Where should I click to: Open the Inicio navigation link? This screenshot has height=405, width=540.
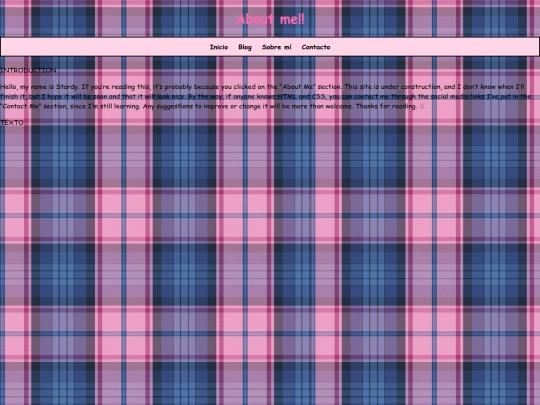[x=219, y=47]
